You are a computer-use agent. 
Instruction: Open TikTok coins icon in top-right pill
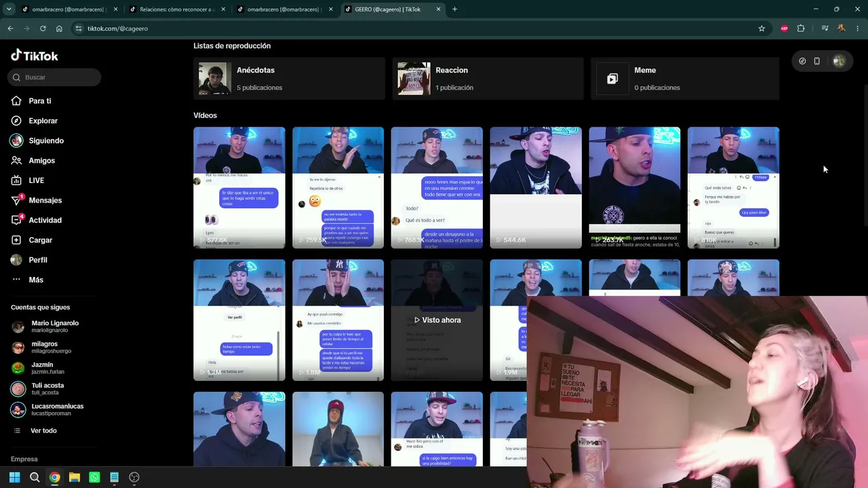pos(802,61)
